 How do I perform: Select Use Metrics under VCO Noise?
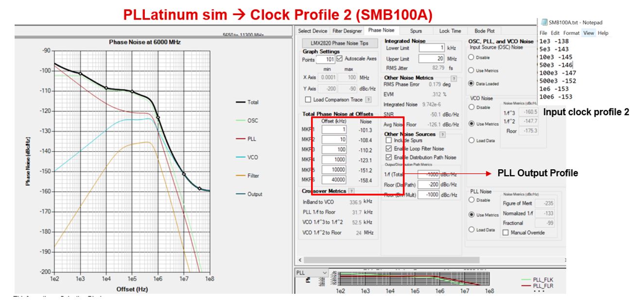(x=471, y=124)
